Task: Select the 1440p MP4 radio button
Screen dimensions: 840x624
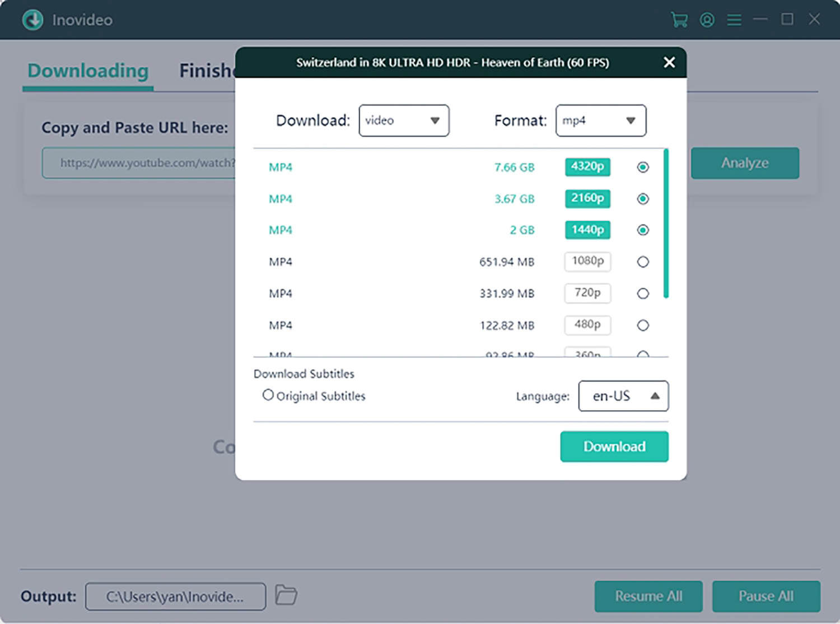Action: [643, 230]
